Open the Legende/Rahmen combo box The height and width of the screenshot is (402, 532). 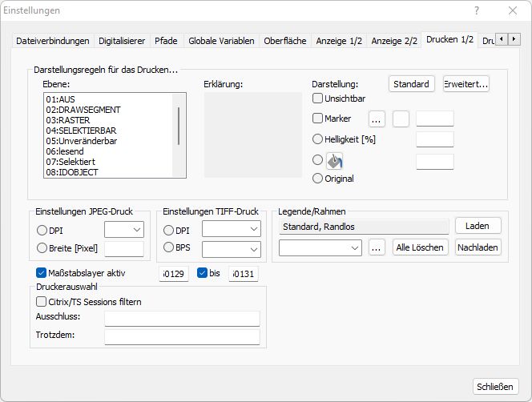(320, 247)
